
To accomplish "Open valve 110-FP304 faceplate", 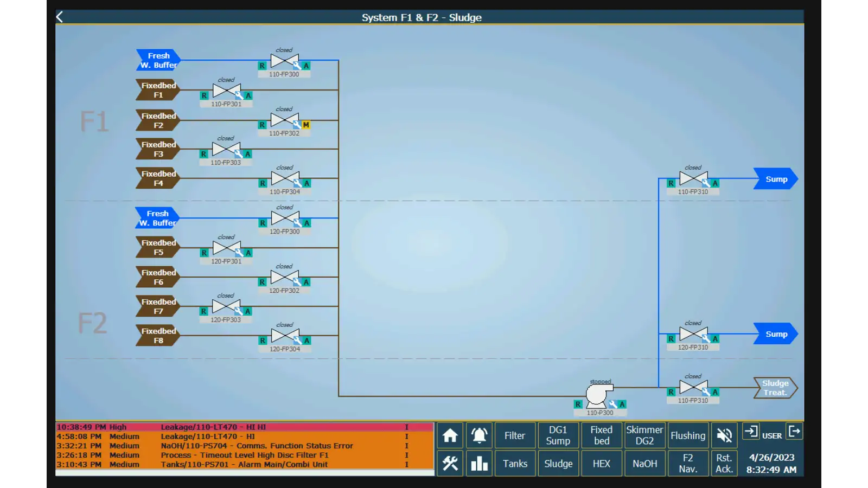I will tap(285, 178).
